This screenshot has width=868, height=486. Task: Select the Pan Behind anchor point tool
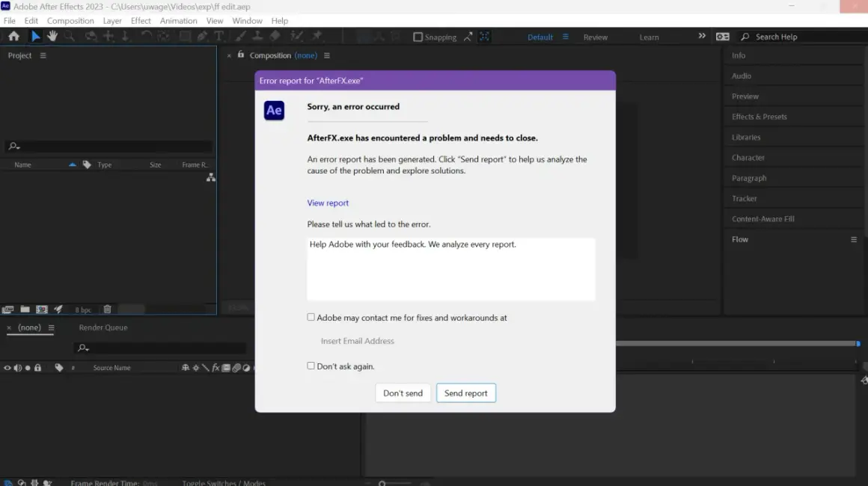click(163, 37)
